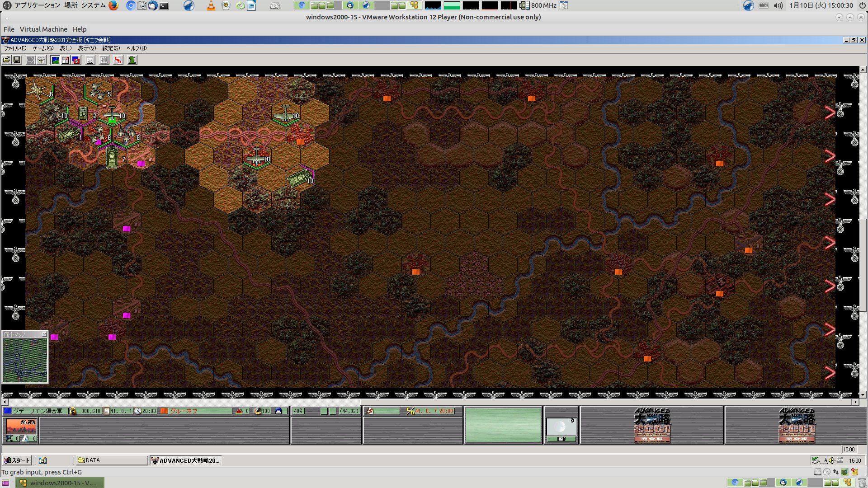868x488 pixels.
Task: Open the VMware Help menu
Action: point(80,29)
